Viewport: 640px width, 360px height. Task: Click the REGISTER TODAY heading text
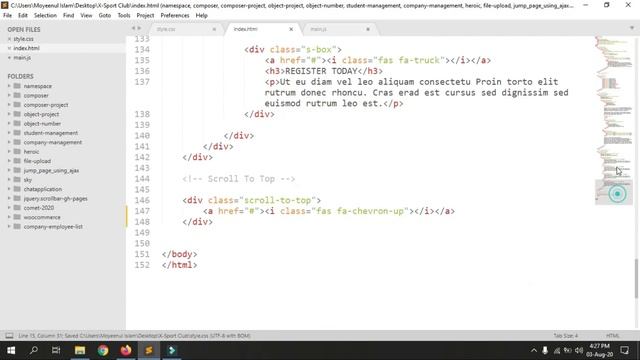point(321,71)
